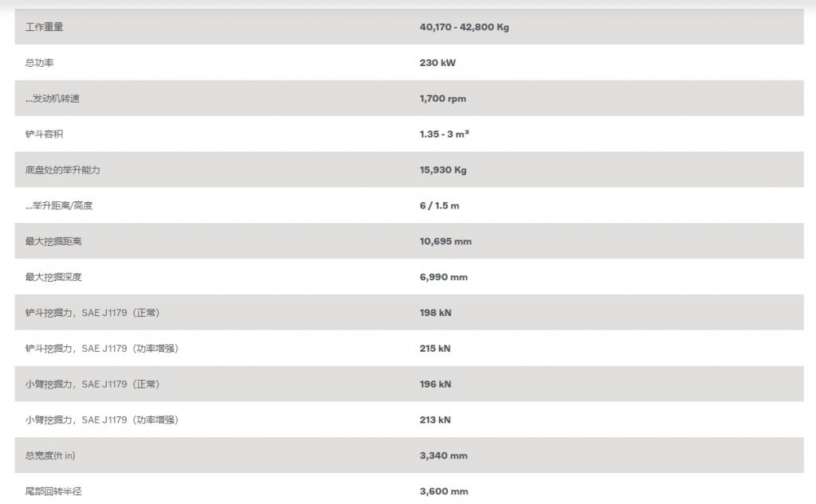Select the 最大挖掘深度 label

(x=53, y=277)
